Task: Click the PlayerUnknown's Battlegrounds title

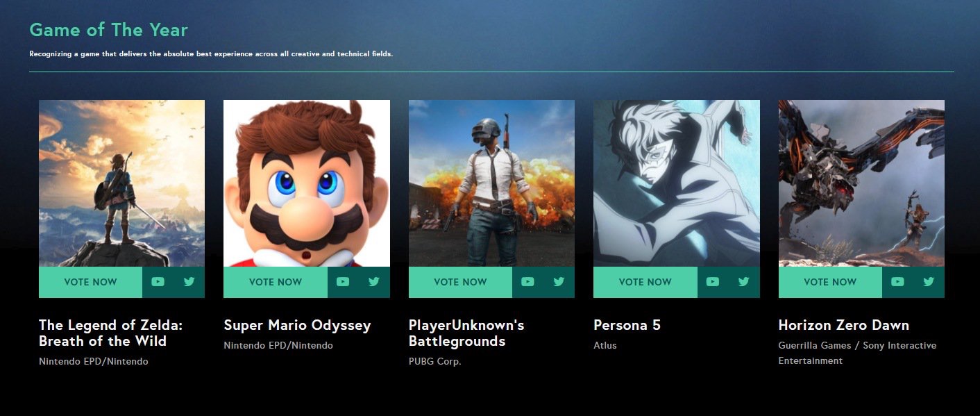Action: point(466,333)
